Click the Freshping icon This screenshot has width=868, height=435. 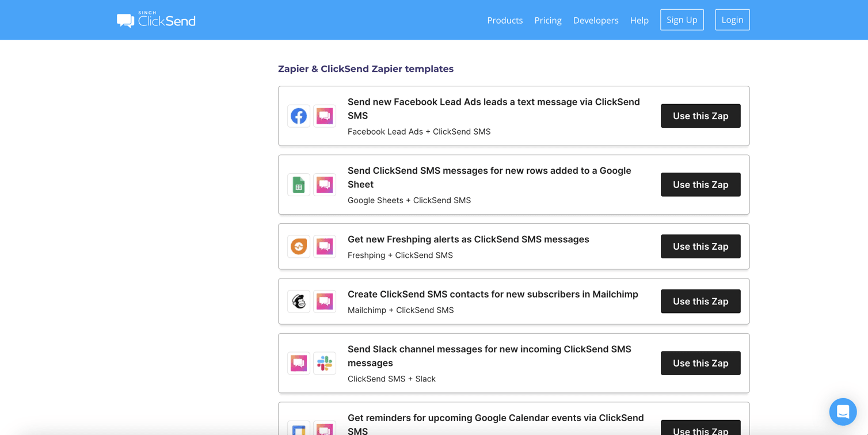[x=299, y=246]
